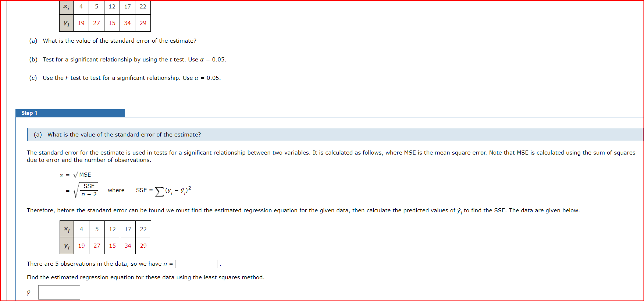The image size is (644, 301).
Task: Select the value 12 in bottom table
Action: [112, 229]
